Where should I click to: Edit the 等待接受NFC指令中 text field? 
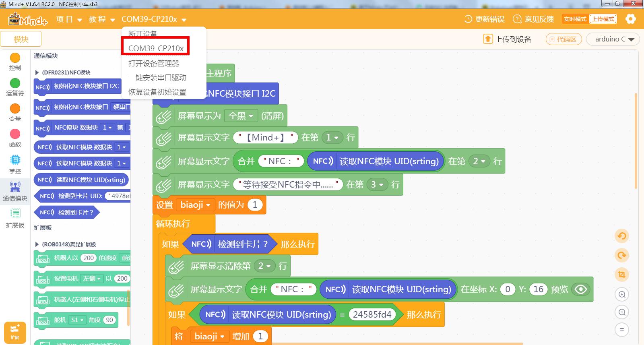(288, 185)
